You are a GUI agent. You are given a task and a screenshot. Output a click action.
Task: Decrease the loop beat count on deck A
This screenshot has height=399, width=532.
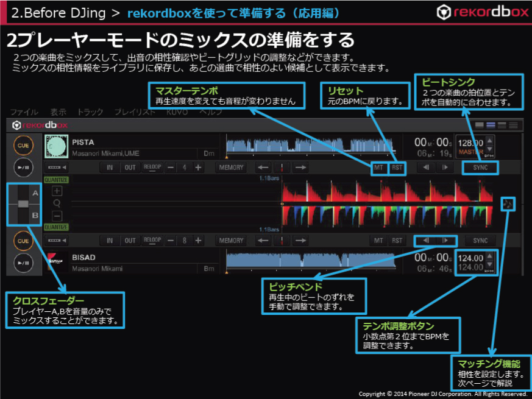click(x=171, y=168)
